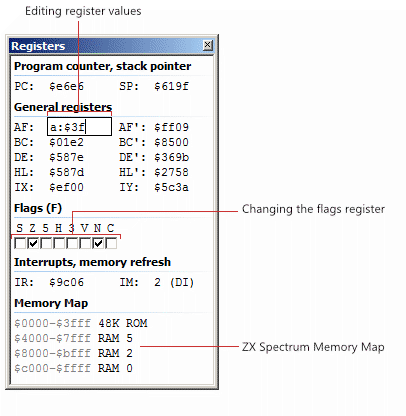406x416 pixels.
Task: Close the Registers window
Action: point(207,45)
